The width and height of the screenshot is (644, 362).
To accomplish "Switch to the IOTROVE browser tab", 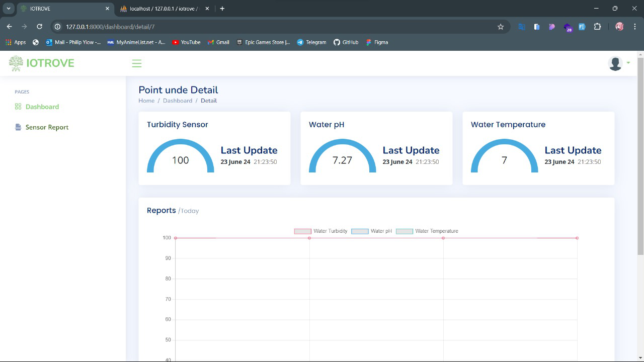I will [x=64, y=9].
